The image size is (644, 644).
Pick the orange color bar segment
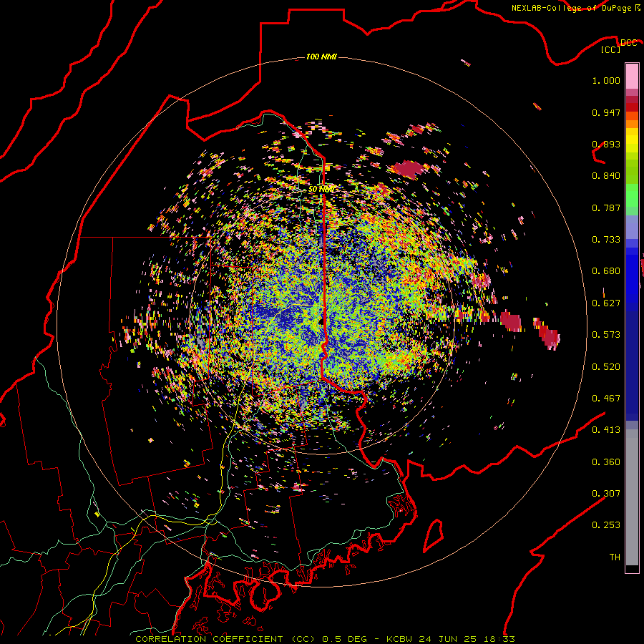click(x=632, y=124)
